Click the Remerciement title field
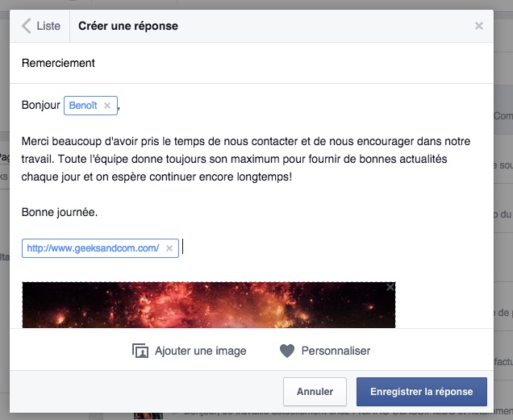Image resolution: width=513 pixels, height=420 pixels. 242,63
